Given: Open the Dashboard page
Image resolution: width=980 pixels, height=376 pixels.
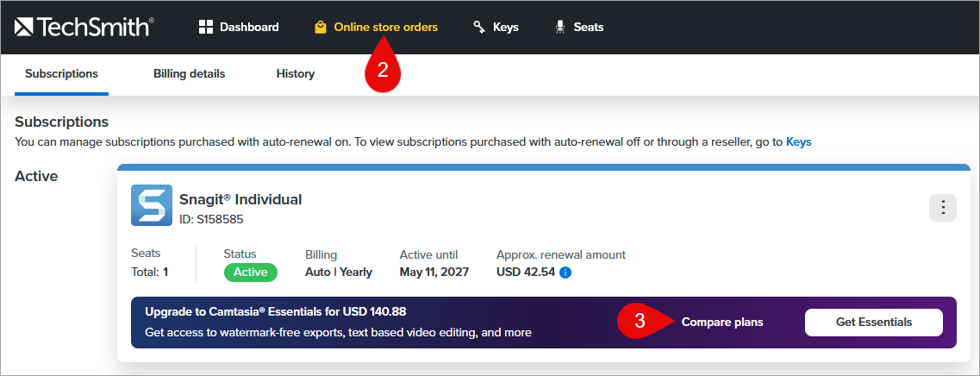Looking at the screenshot, I should pyautogui.click(x=239, y=27).
